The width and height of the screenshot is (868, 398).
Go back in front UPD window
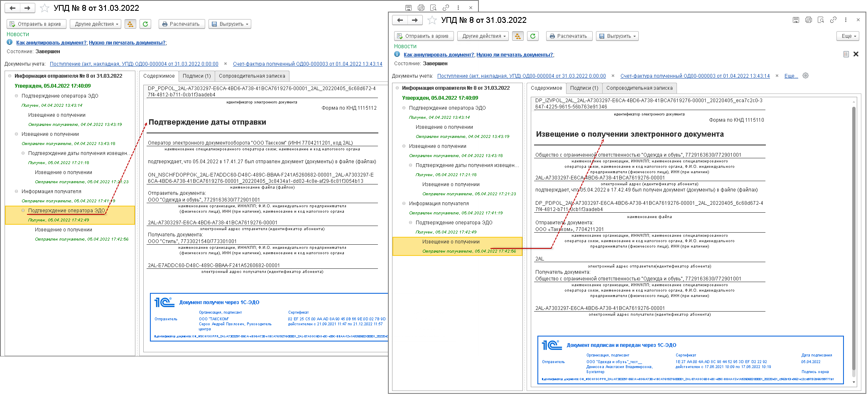400,20
